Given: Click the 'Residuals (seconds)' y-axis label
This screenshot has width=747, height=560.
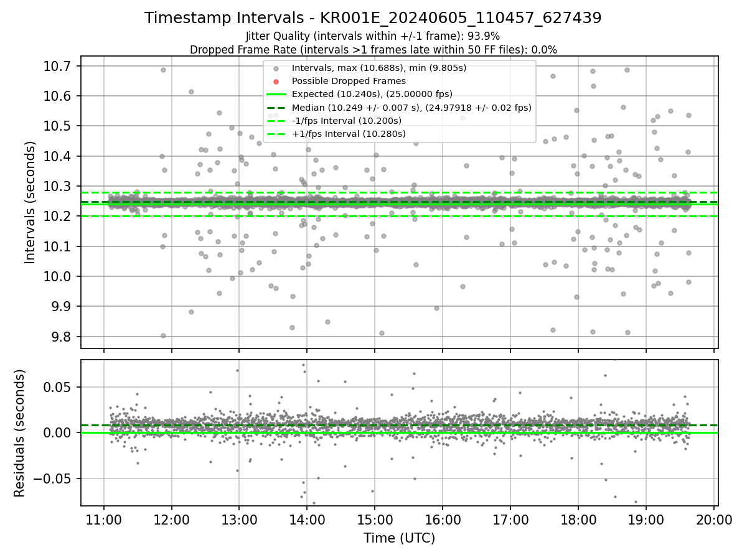Looking at the screenshot, I should 19,433.
